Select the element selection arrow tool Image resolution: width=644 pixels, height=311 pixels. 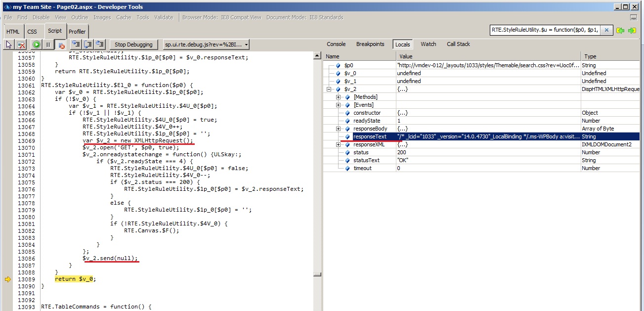click(x=8, y=44)
